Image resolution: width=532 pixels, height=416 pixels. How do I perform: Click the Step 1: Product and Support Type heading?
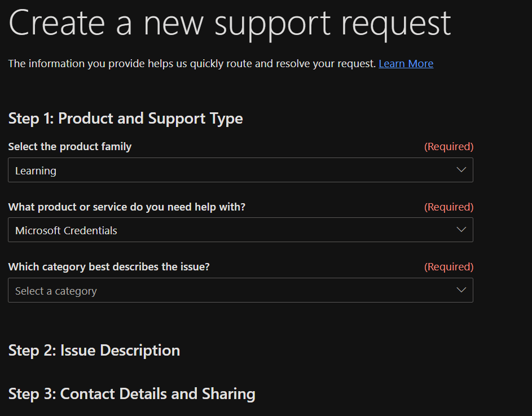(125, 119)
